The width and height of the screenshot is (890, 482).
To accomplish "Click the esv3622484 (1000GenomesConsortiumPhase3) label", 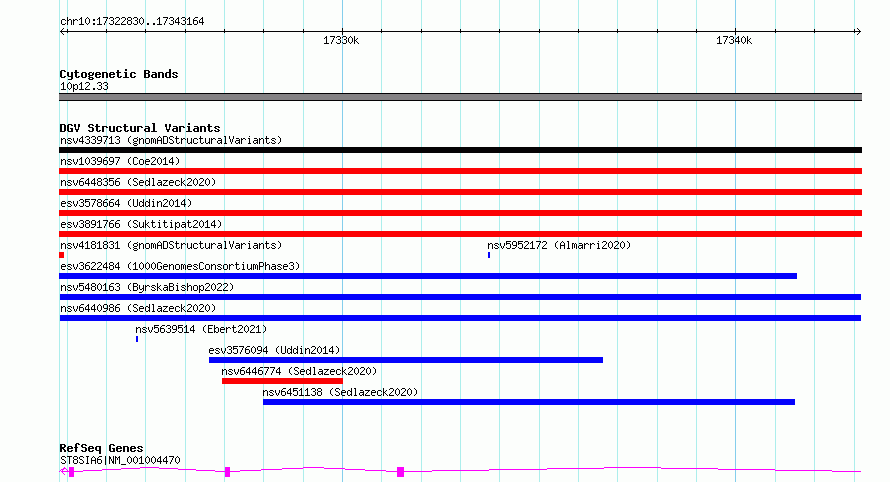I will [x=180, y=266].
